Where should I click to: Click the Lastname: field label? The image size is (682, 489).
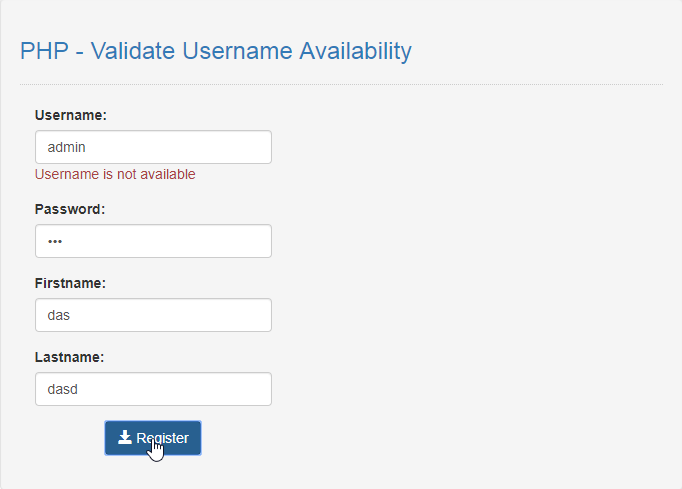tap(70, 357)
